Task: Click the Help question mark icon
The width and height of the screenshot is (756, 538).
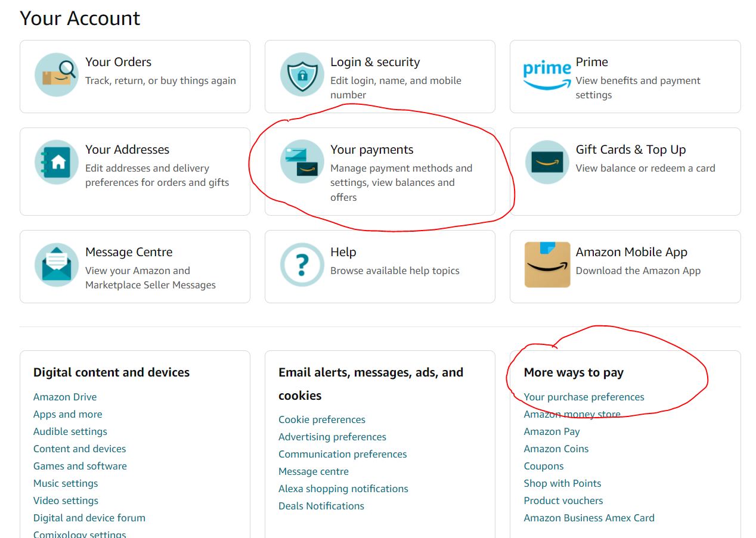Action: click(302, 265)
